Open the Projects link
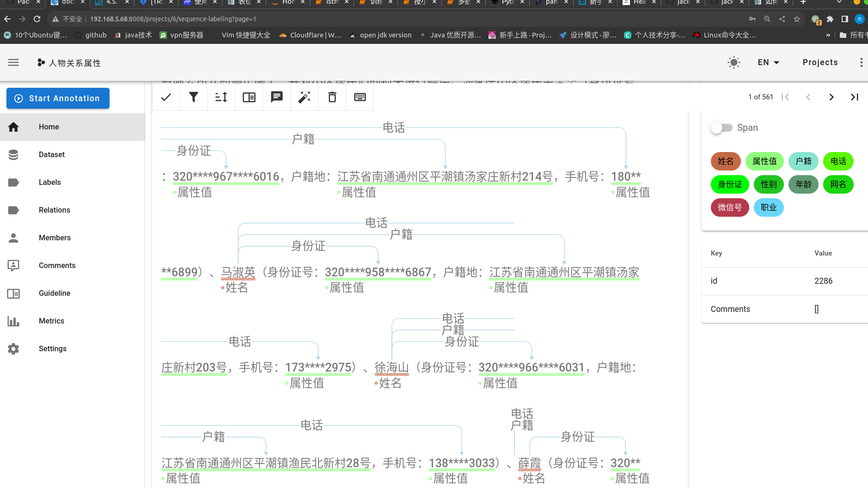This screenshot has width=868, height=488. pyautogui.click(x=820, y=62)
